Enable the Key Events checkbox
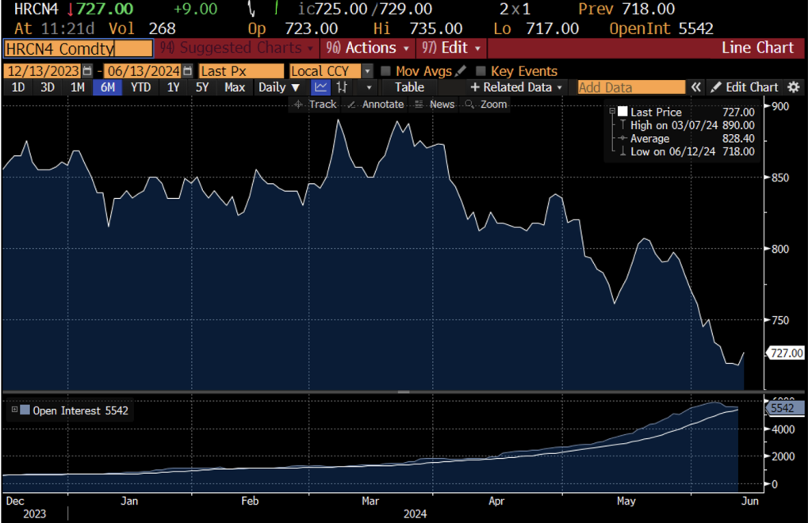Screen dimensions: 812x523 pos(481,71)
